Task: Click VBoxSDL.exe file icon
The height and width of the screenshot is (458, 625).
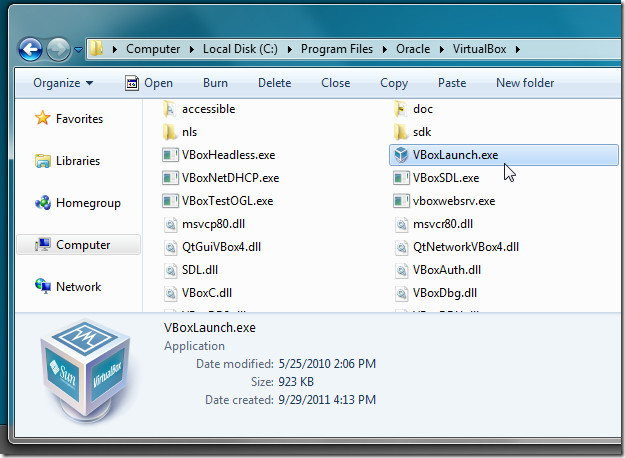Action: point(401,178)
